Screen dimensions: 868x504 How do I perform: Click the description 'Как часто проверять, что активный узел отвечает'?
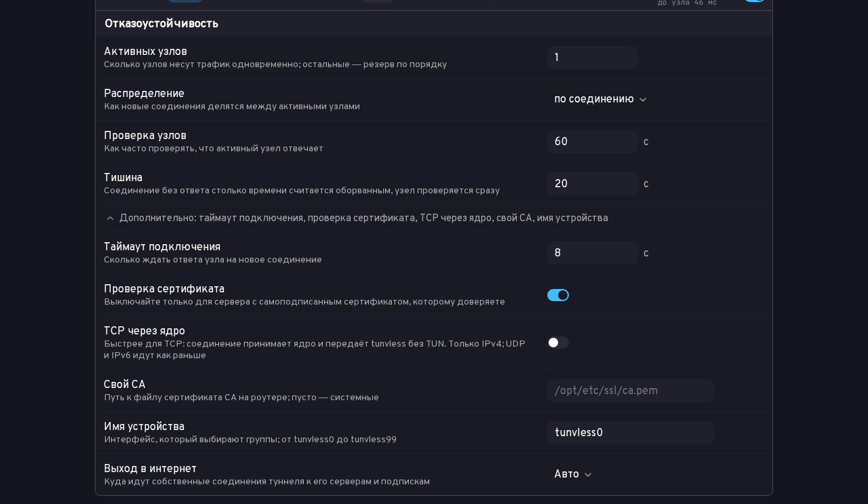pos(214,149)
